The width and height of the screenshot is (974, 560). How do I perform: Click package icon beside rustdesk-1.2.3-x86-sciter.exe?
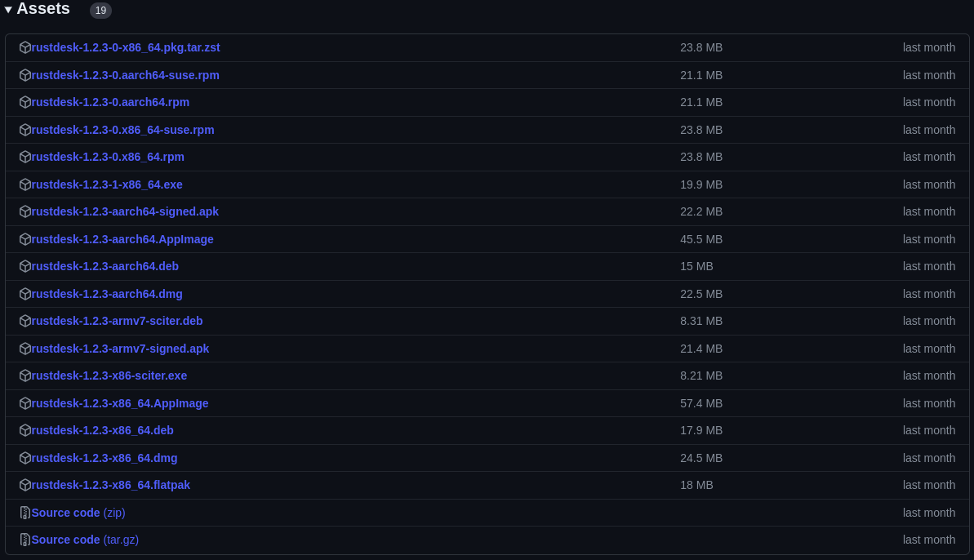click(x=25, y=376)
